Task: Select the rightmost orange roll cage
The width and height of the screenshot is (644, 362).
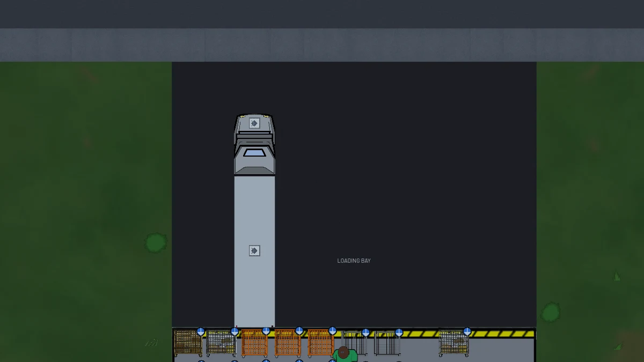Action: click(320, 343)
